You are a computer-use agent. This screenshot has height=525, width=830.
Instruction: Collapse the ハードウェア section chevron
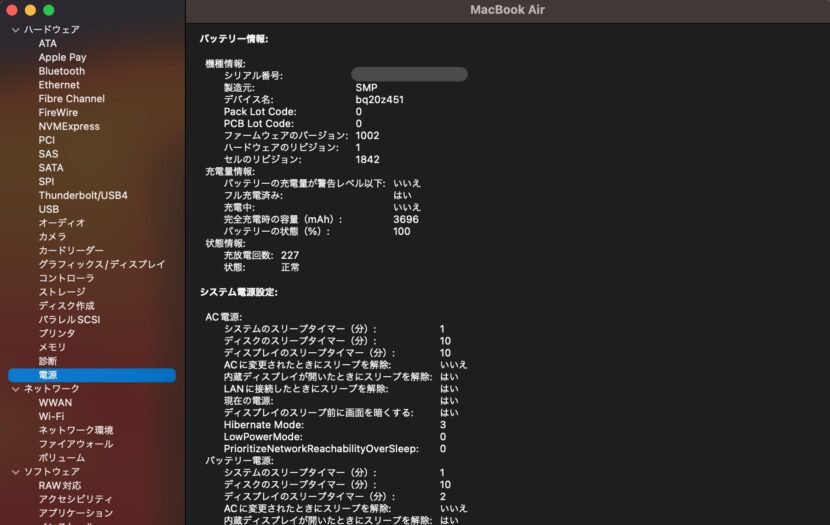tap(15, 30)
